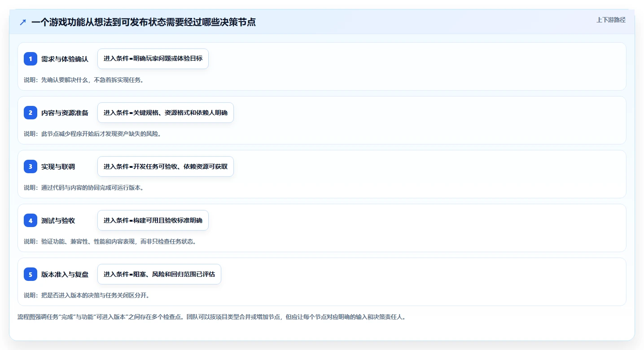Click the 进入条件=明确玩家问题或体验目标 chip
Image resolution: width=644 pixels, height=350 pixels.
click(153, 59)
